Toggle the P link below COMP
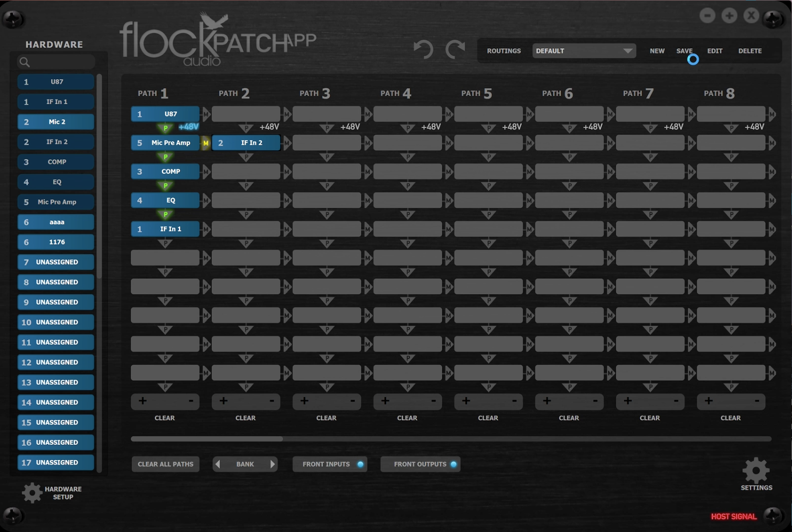The image size is (792, 532). point(165,185)
